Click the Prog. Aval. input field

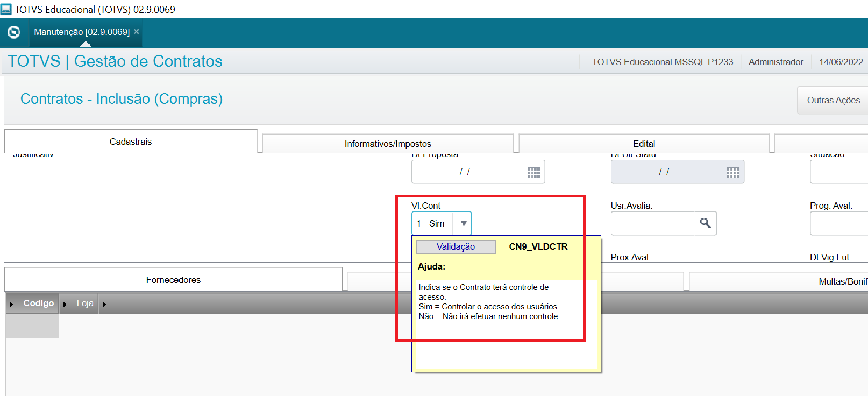[x=839, y=223]
